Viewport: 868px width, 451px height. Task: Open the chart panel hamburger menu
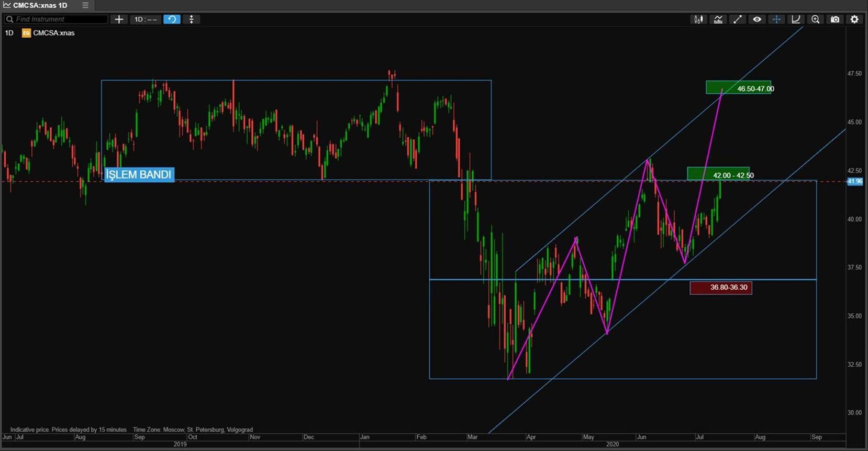point(85,5)
